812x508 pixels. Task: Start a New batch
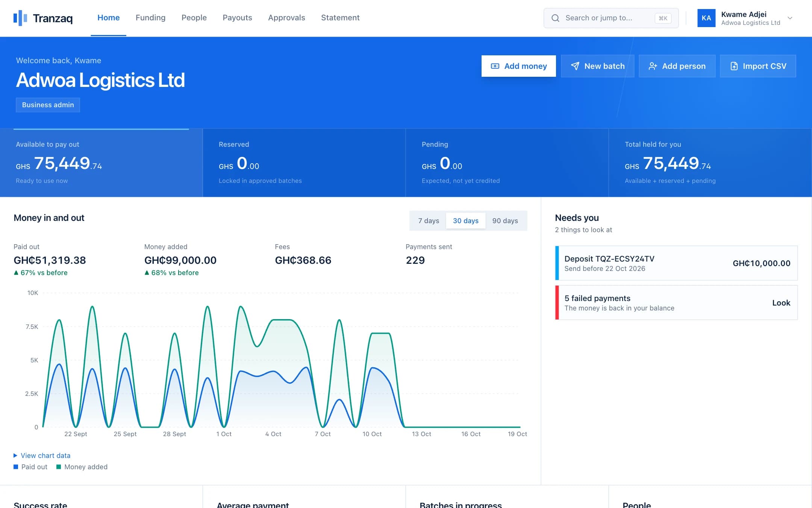pos(597,66)
